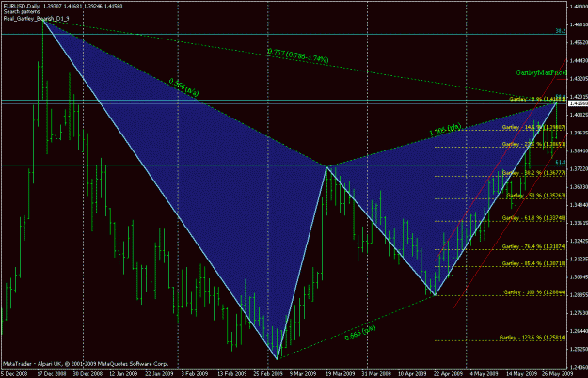Screen dimensions: 588x378
Task: Click the '26 May 2009' date label
Action: 557,374
